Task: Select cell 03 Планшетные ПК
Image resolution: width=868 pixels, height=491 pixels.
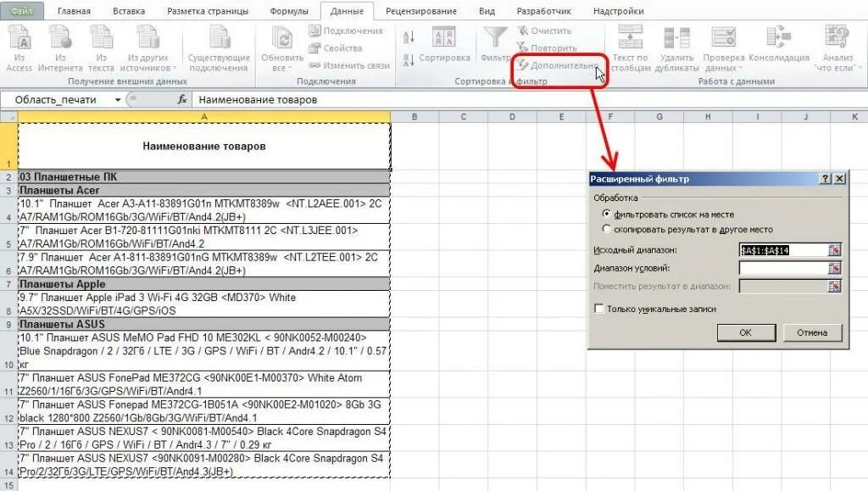Action: click(203, 176)
